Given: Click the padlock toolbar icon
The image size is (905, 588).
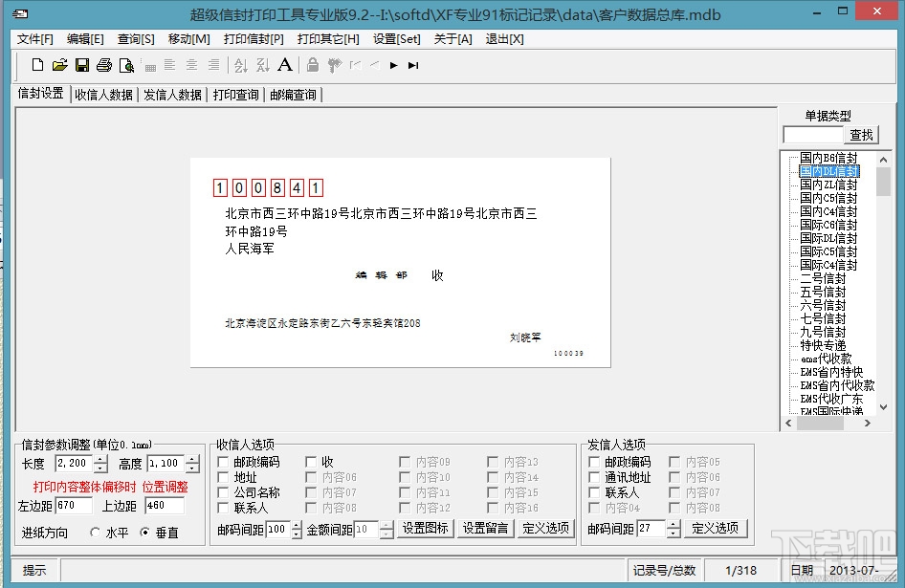Looking at the screenshot, I should [x=312, y=65].
